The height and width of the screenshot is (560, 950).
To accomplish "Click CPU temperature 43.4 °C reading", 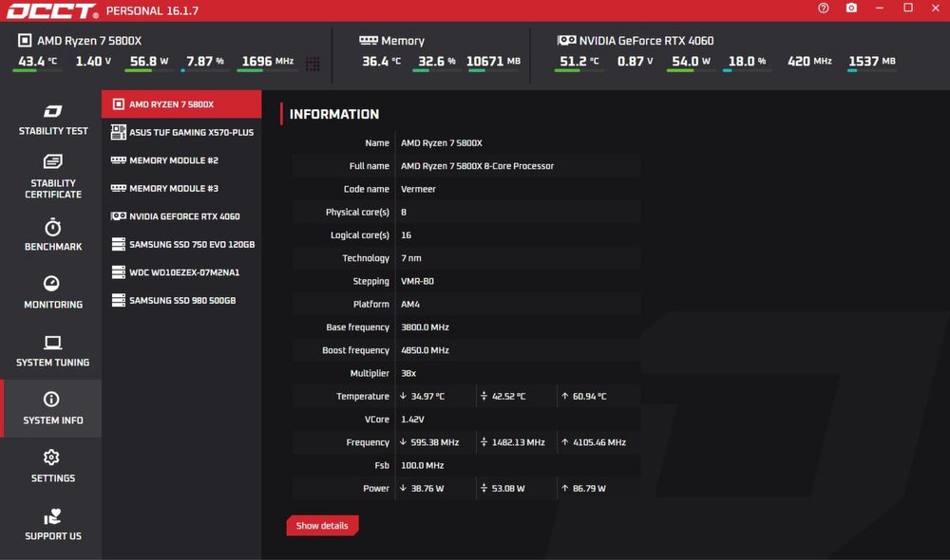I will (x=37, y=61).
